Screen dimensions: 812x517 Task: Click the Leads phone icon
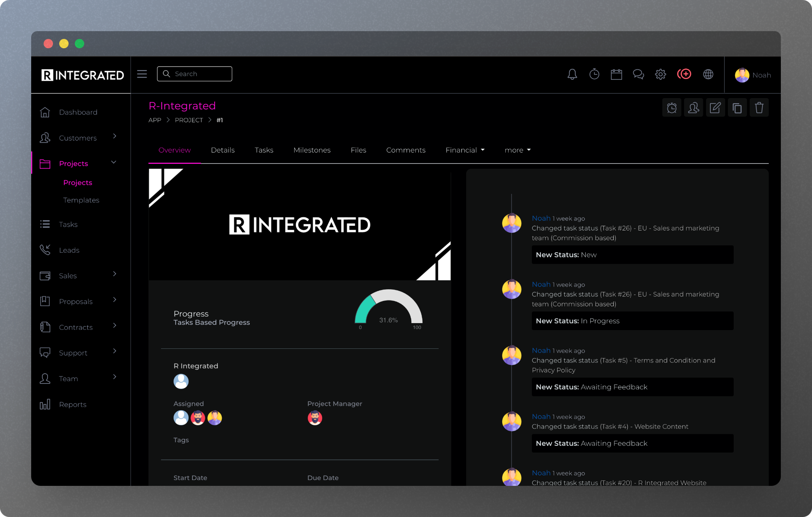(x=45, y=250)
